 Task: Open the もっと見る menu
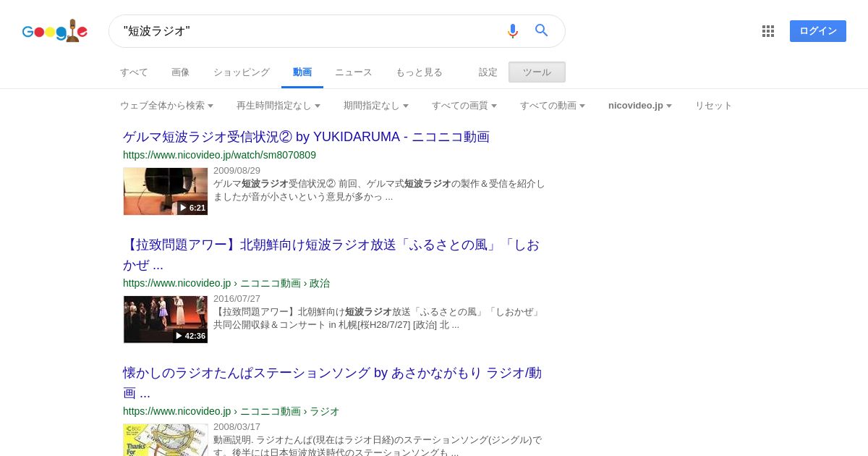click(x=419, y=72)
